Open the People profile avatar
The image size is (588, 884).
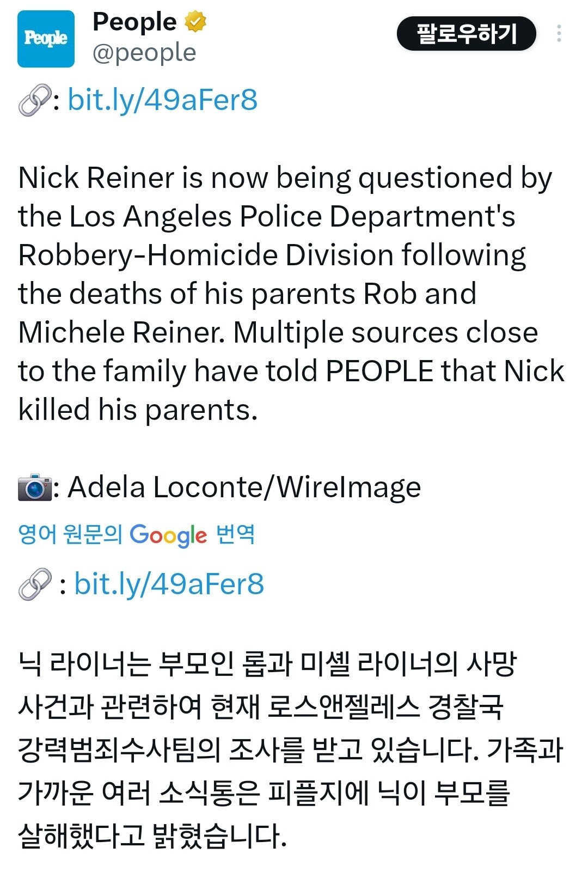point(46,39)
